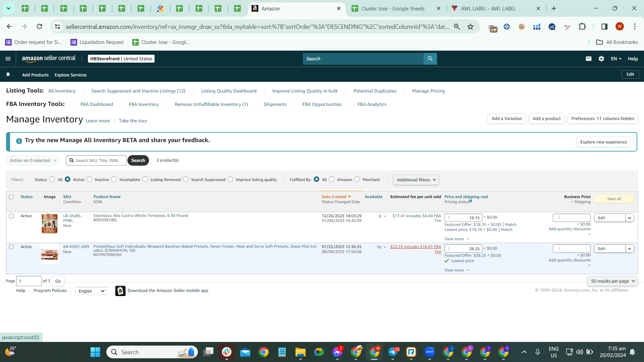Click the info icon next to Pricing status

coord(471,201)
